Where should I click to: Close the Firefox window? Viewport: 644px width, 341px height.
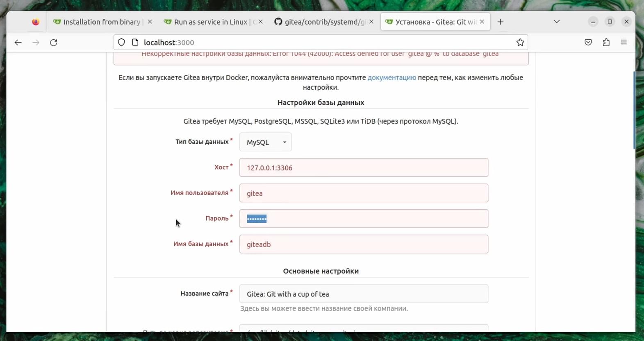626,22
